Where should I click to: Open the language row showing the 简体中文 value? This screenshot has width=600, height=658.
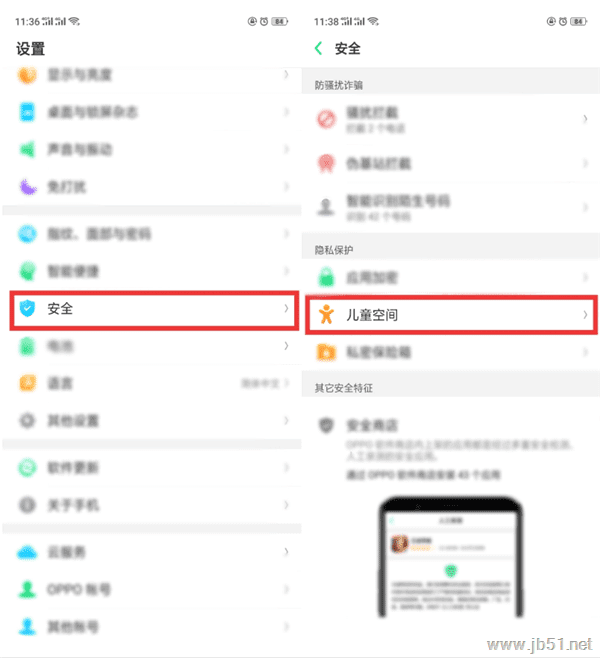tap(152, 383)
